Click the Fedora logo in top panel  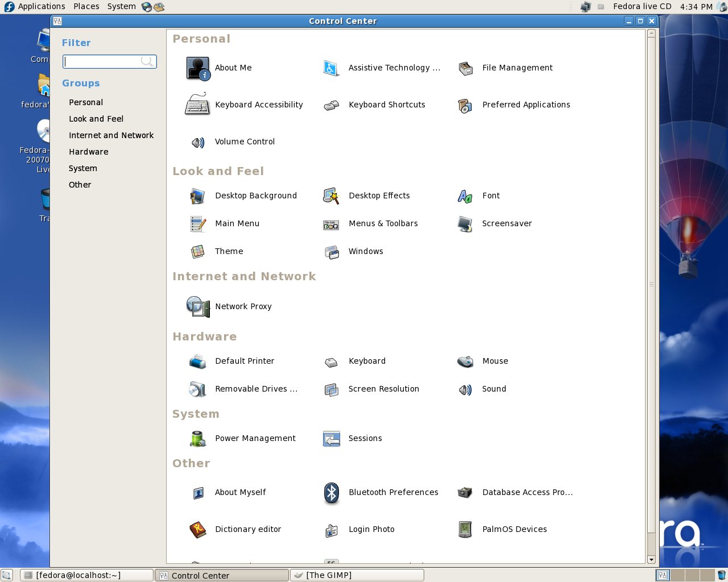coord(9,7)
